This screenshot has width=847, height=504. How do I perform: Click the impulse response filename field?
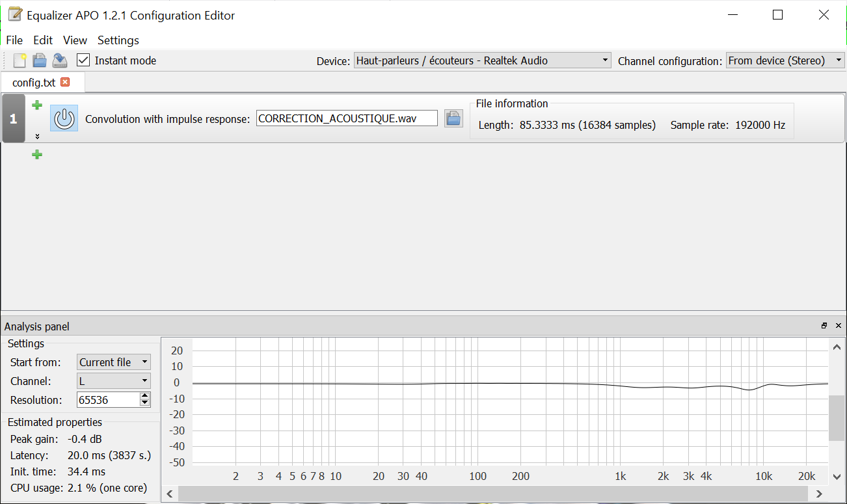347,118
